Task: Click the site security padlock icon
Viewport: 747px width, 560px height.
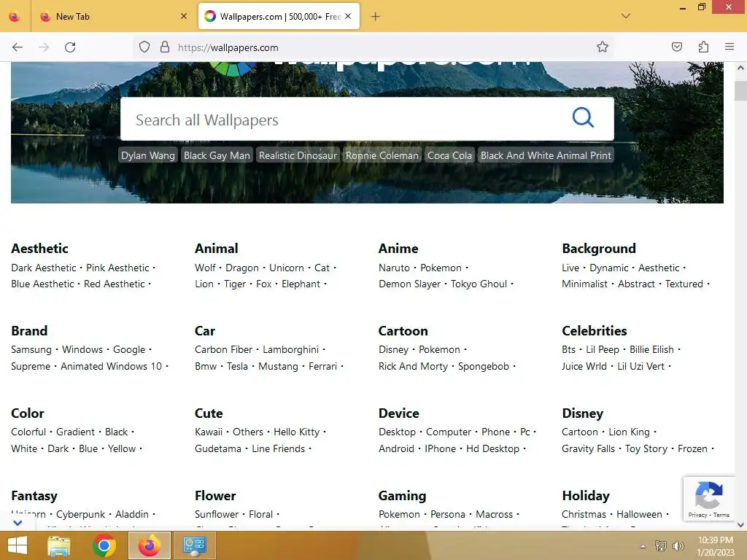Action: (165, 47)
